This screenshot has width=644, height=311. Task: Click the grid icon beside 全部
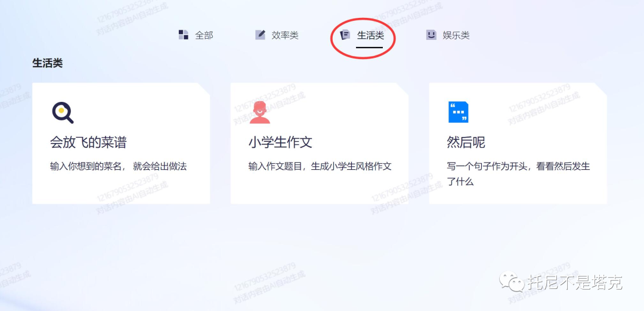[184, 35]
